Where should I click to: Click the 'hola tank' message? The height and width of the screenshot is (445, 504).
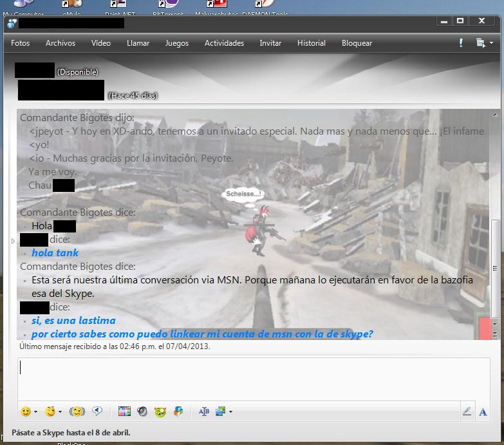[55, 252]
